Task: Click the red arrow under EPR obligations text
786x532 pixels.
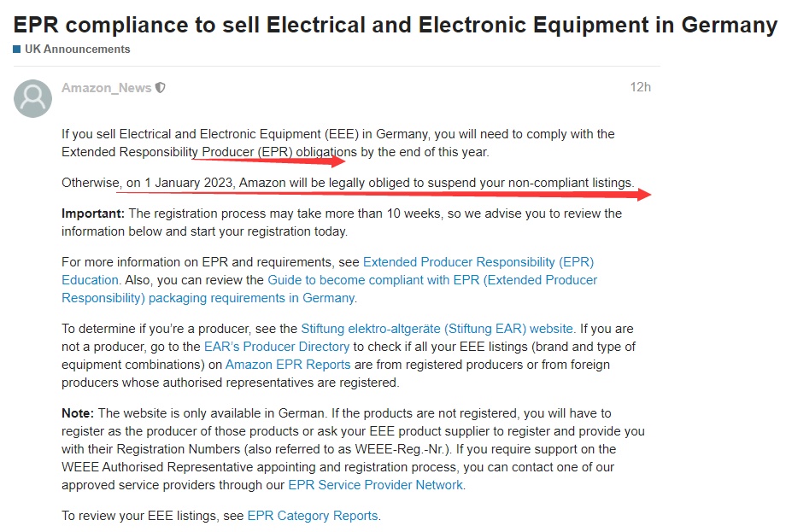Action: pyautogui.click(x=268, y=161)
